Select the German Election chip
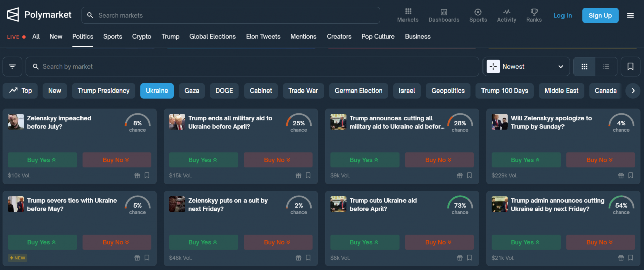644x270 pixels. coord(358,91)
